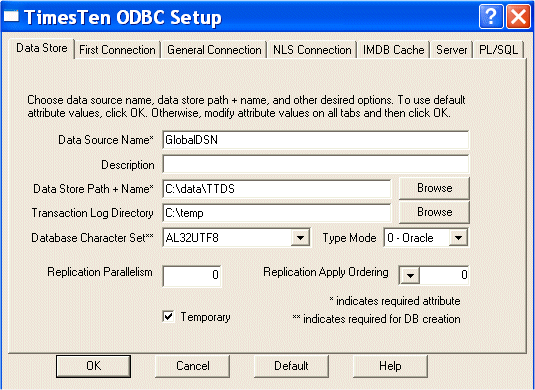The image size is (535, 390).
Task: Browse for the data store path
Action: [434, 188]
